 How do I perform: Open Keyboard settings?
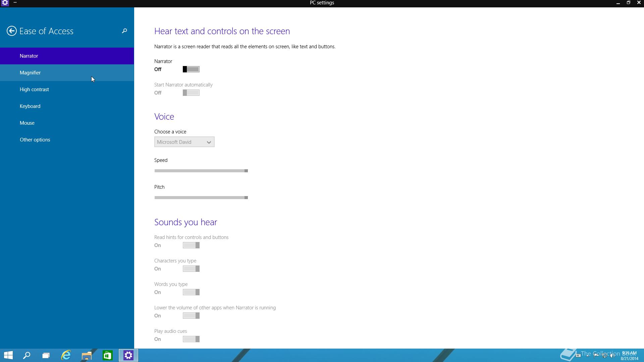pos(67,106)
